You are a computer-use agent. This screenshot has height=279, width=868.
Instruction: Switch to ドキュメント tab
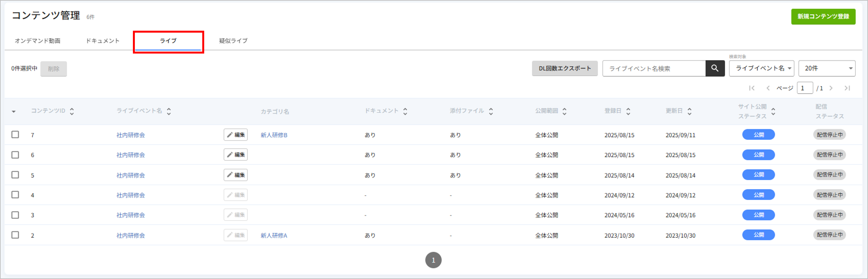[103, 41]
